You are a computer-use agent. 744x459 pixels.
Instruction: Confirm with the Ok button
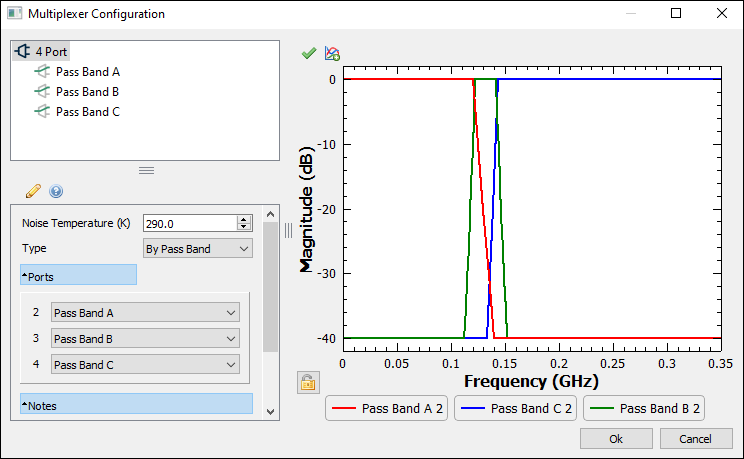tap(616, 439)
